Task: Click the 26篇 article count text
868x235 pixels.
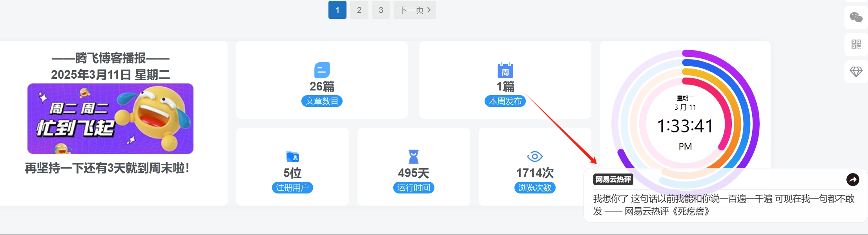Action: [x=322, y=86]
